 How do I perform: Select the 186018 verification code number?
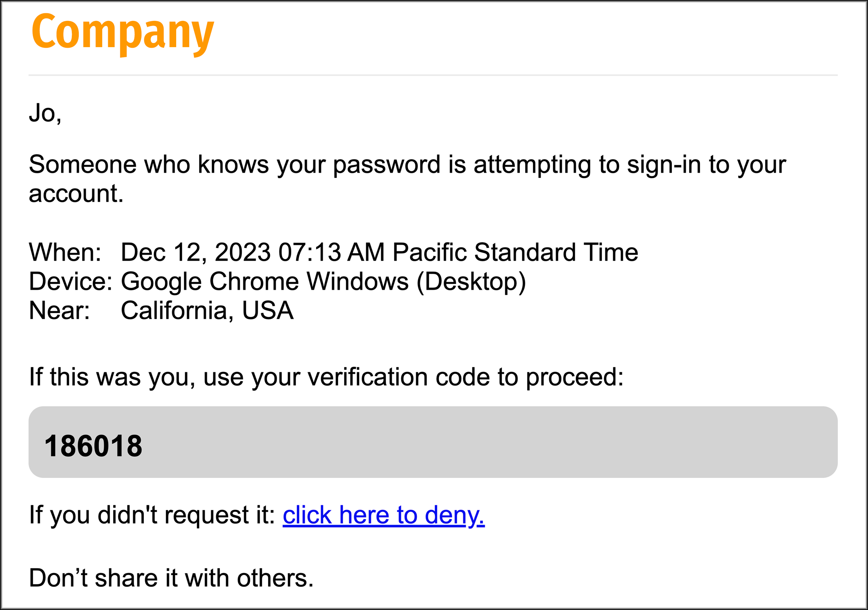pos(93,446)
